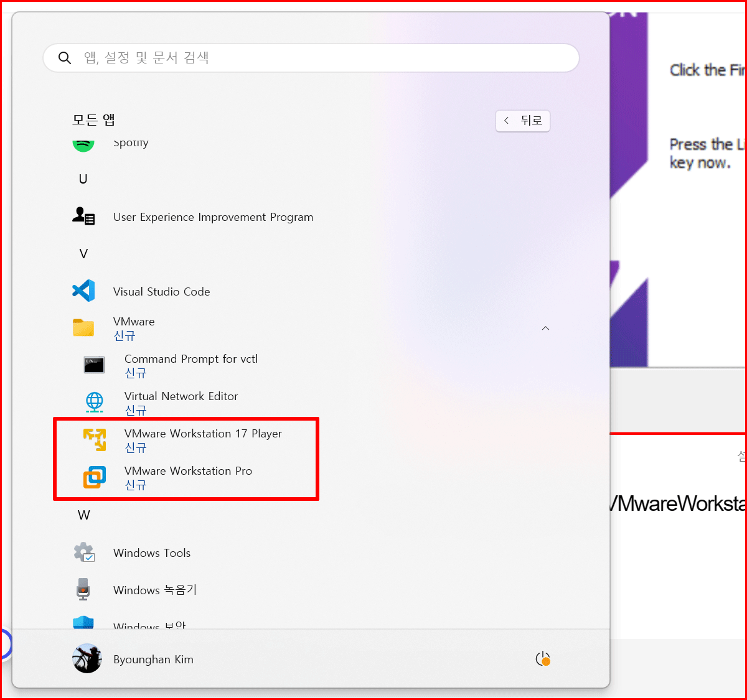Jump to letter W section header
Viewport: 747px width, 700px height.
pyautogui.click(x=84, y=515)
